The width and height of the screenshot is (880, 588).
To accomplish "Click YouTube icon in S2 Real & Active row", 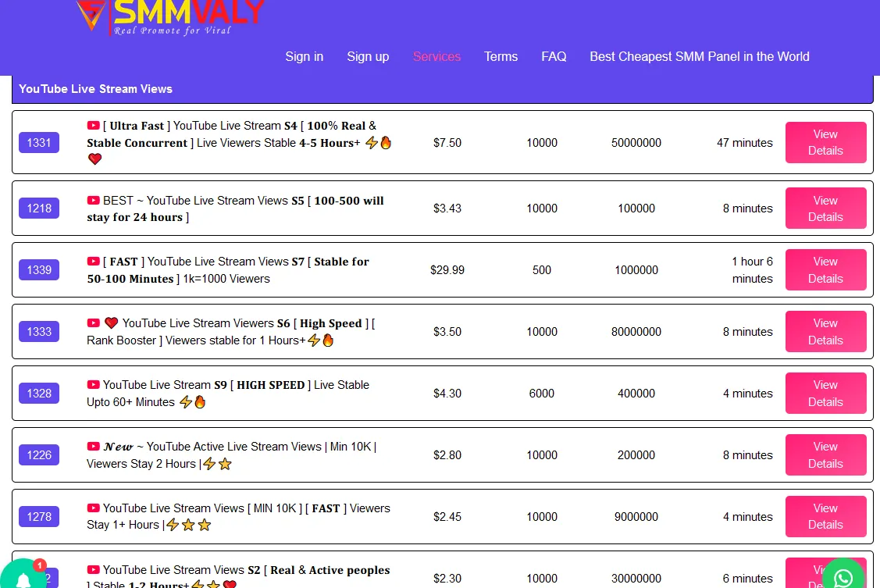I will coord(93,570).
